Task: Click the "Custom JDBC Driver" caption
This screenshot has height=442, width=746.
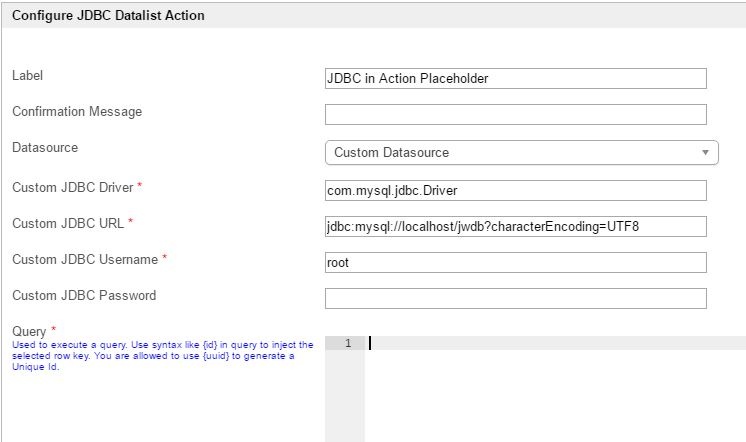Action: pyautogui.click(x=73, y=186)
